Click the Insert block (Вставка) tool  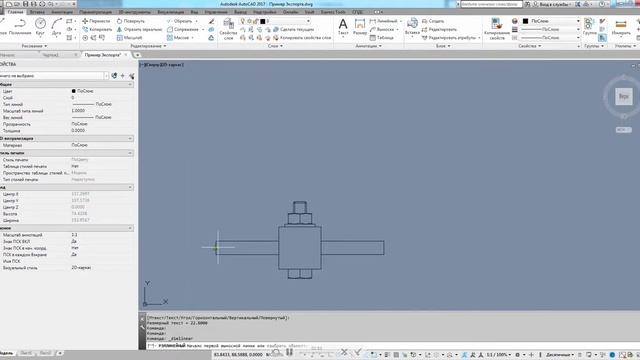point(412,27)
